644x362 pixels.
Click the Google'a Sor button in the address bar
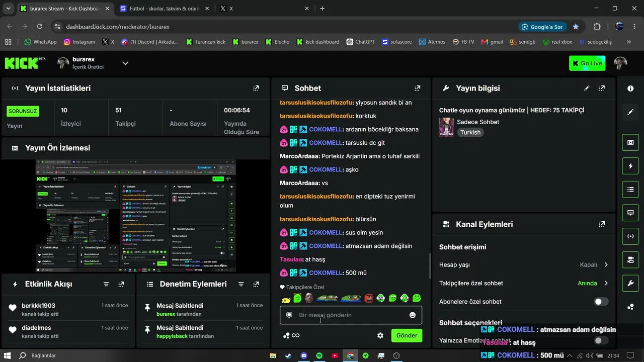(542, 27)
